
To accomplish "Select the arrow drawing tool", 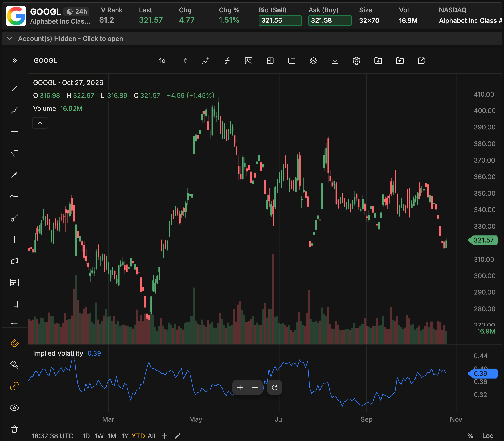I will (x=14, y=175).
